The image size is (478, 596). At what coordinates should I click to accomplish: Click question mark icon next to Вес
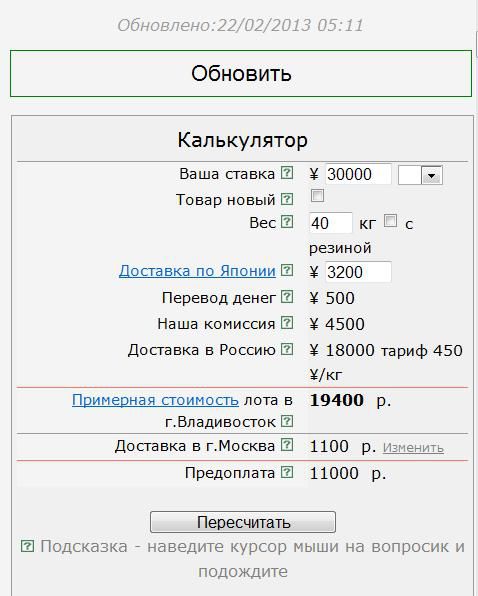point(287,222)
